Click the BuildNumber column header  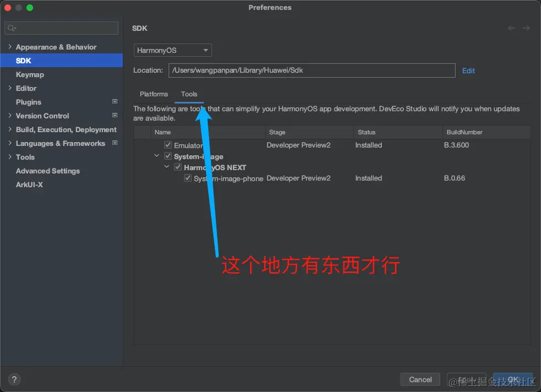tap(487, 132)
